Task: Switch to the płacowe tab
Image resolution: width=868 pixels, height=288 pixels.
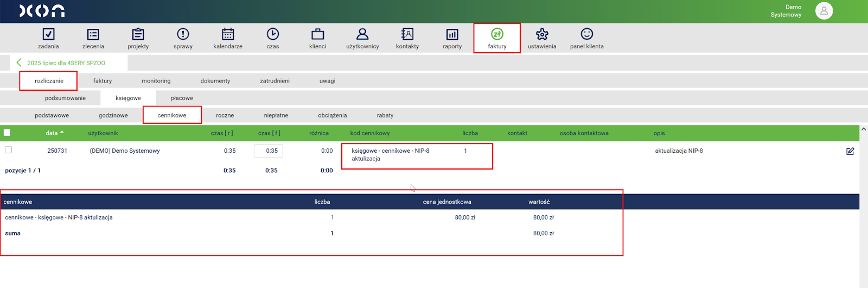Action: 182,98
